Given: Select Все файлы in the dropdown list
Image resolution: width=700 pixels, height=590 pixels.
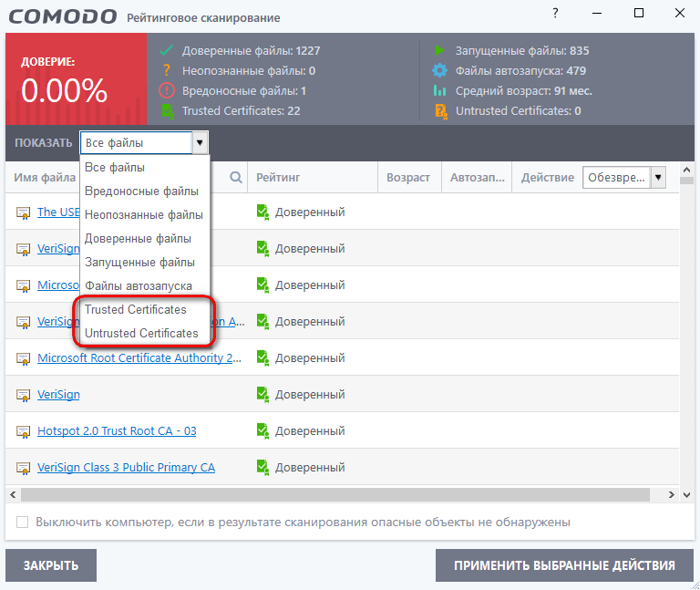Looking at the screenshot, I should 145,168.
